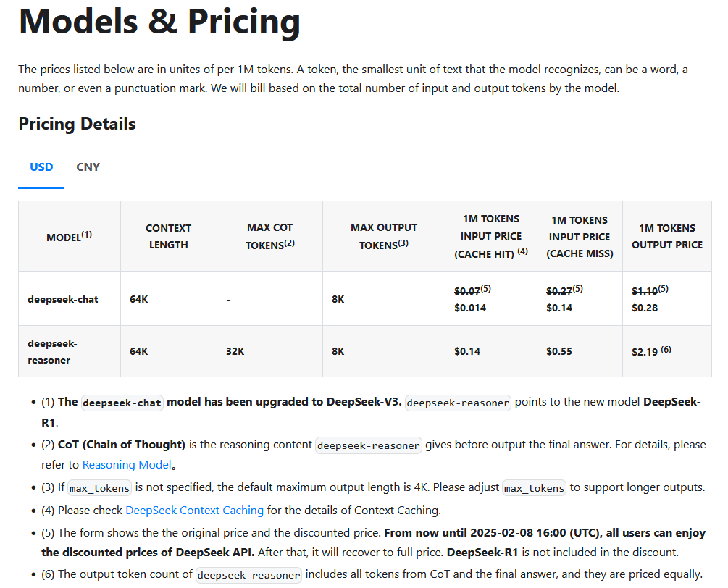Click the $2.19 reasoner output price

click(x=645, y=352)
